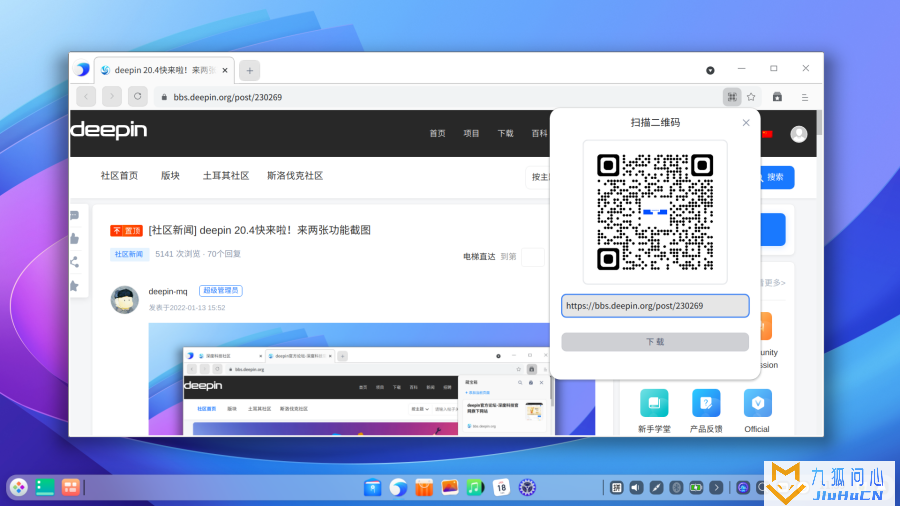Open the image album in the dock

pyautogui.click(x=449, y=488)
